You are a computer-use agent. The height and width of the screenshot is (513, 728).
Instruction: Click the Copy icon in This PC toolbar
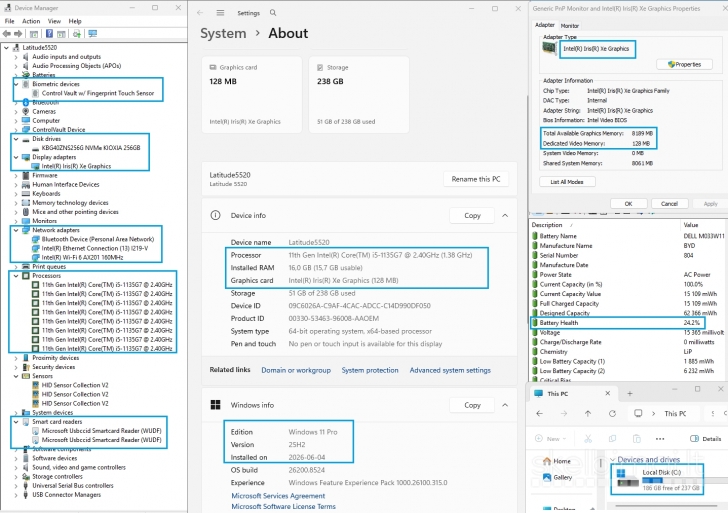click(x=612, y=438)
